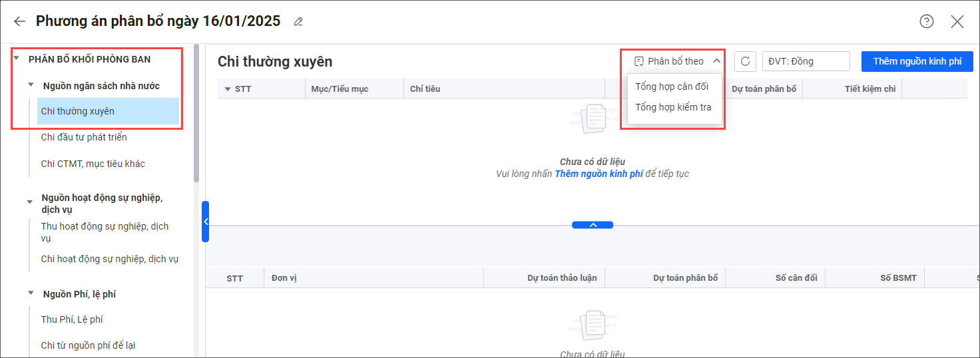Collapse the Nguồn Phí, lệ phí node
This screenshot has height=358, width=980.
click(30, 294)
